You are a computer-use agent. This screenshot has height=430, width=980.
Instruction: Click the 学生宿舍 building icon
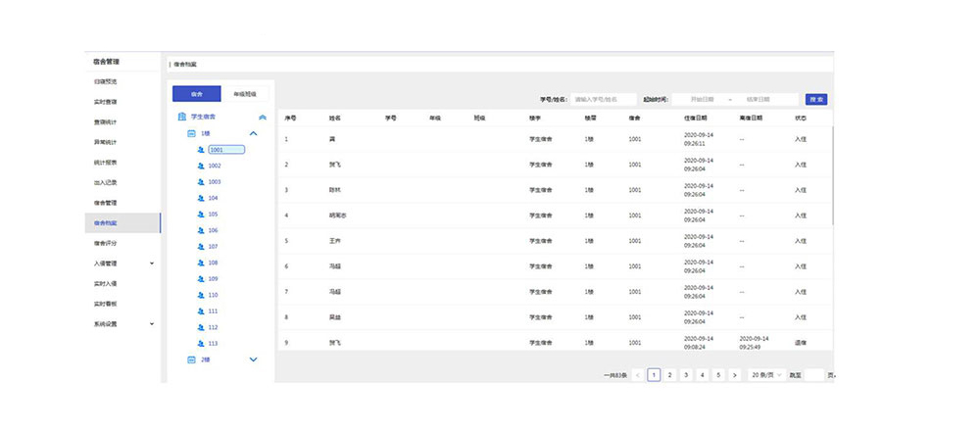(181, 117)
